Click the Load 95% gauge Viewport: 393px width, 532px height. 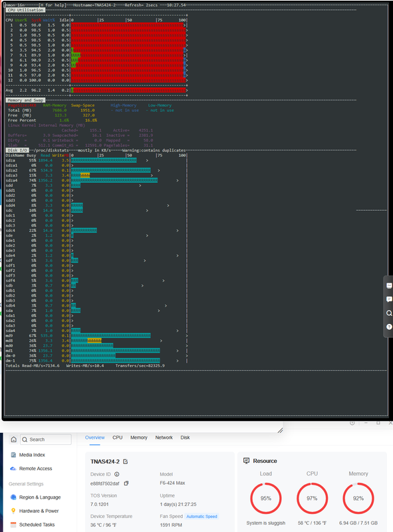coord(266,498)
